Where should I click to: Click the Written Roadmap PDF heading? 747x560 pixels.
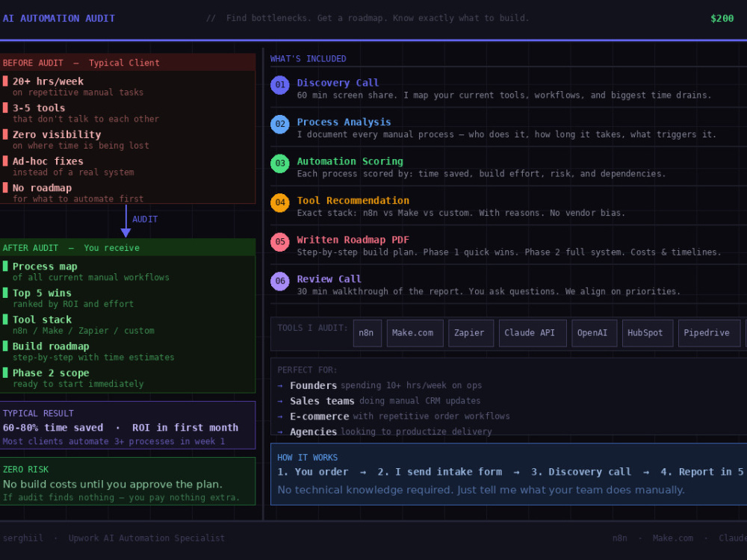point(353,240)
